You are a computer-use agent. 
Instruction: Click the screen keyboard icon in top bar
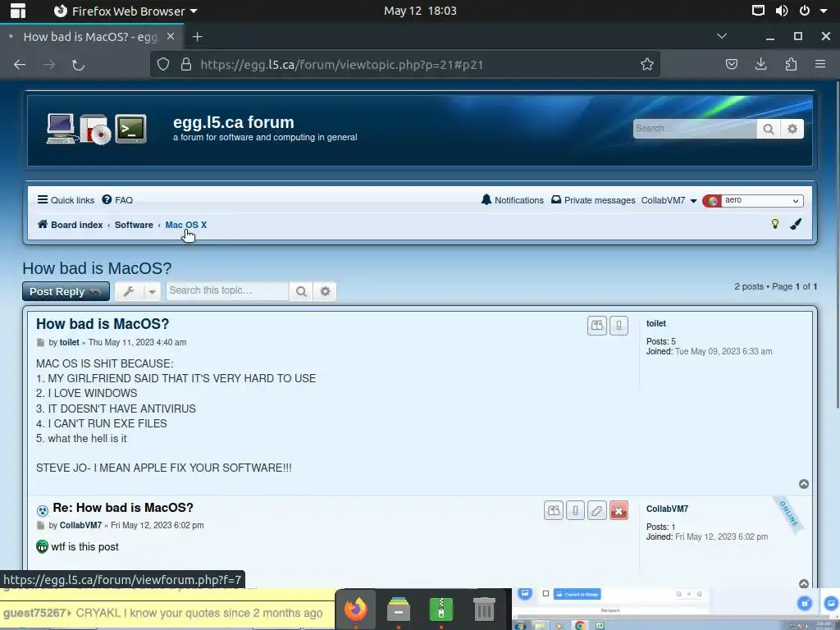758,10
